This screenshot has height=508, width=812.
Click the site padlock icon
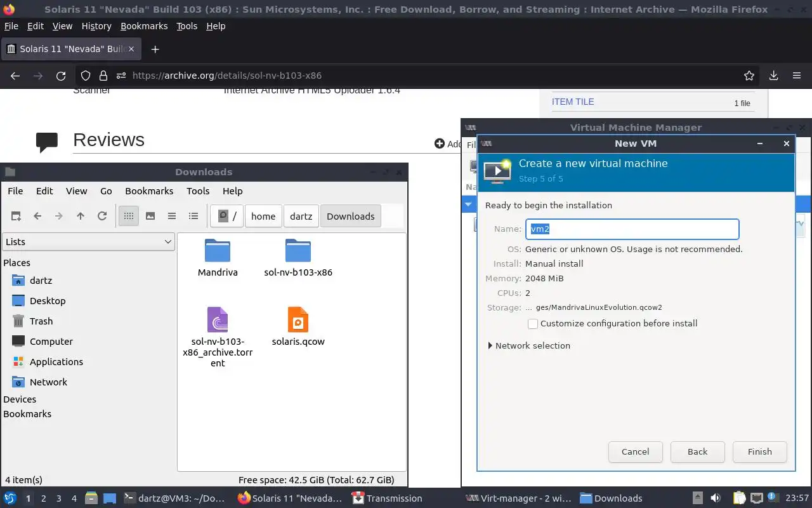click(x=103, y=76)
